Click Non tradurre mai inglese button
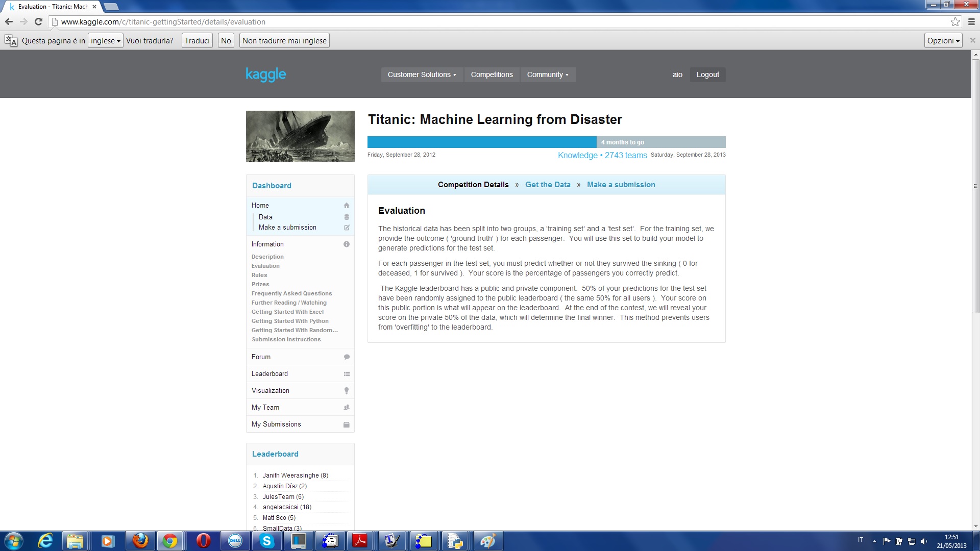The image size is (980, 551). 284,40
